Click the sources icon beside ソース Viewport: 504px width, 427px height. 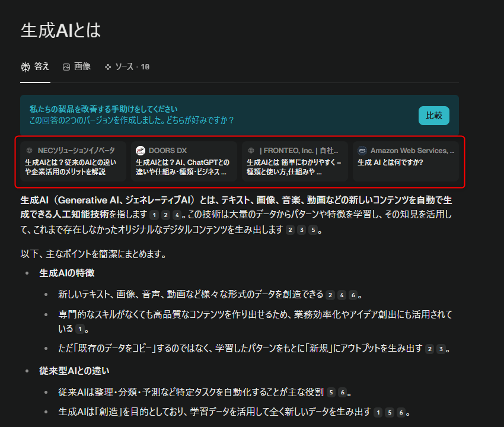(108, 67)
